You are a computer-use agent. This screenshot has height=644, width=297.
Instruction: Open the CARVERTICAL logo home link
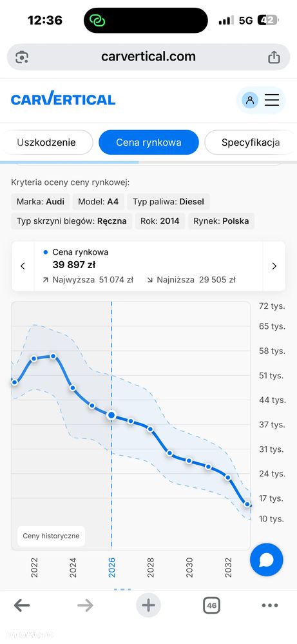coord(63,99)
